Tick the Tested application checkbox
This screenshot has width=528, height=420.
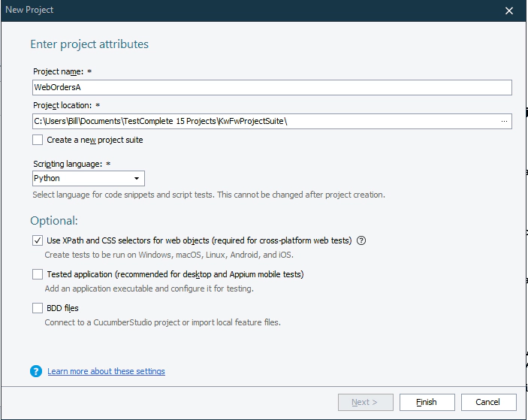(x=38, y=274)
